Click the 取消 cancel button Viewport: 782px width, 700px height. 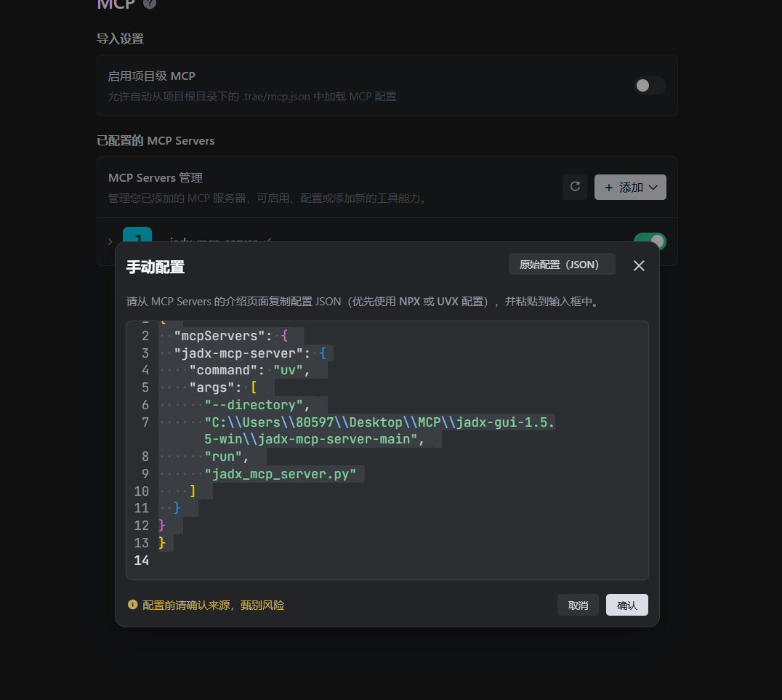click(578, 606)
